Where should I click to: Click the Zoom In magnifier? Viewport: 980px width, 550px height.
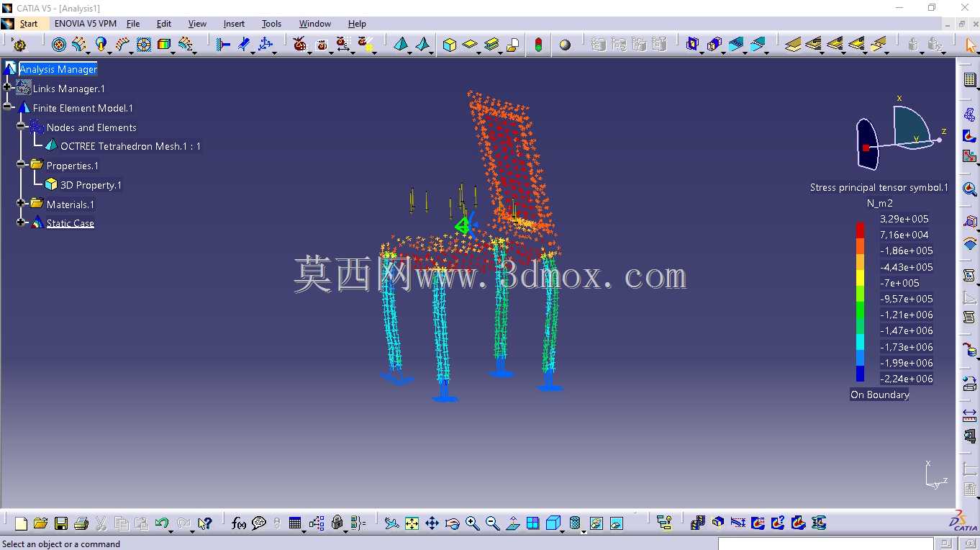click(472, 523)
